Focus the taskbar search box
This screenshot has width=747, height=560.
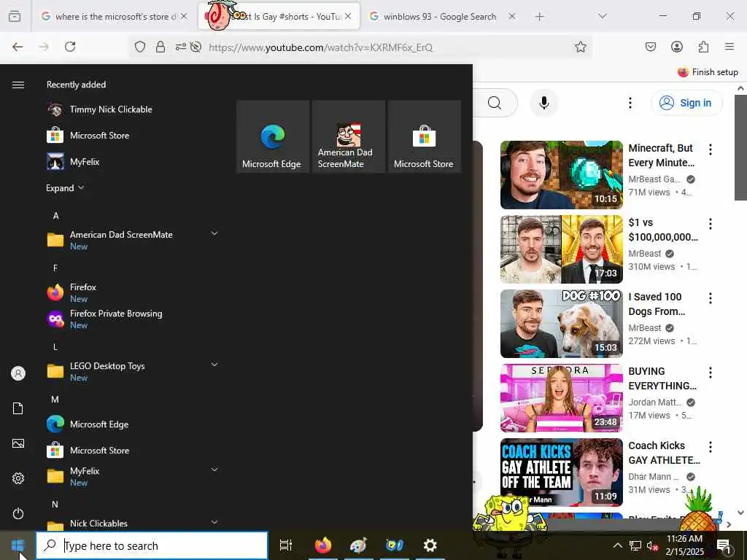(x=152, y=545)
